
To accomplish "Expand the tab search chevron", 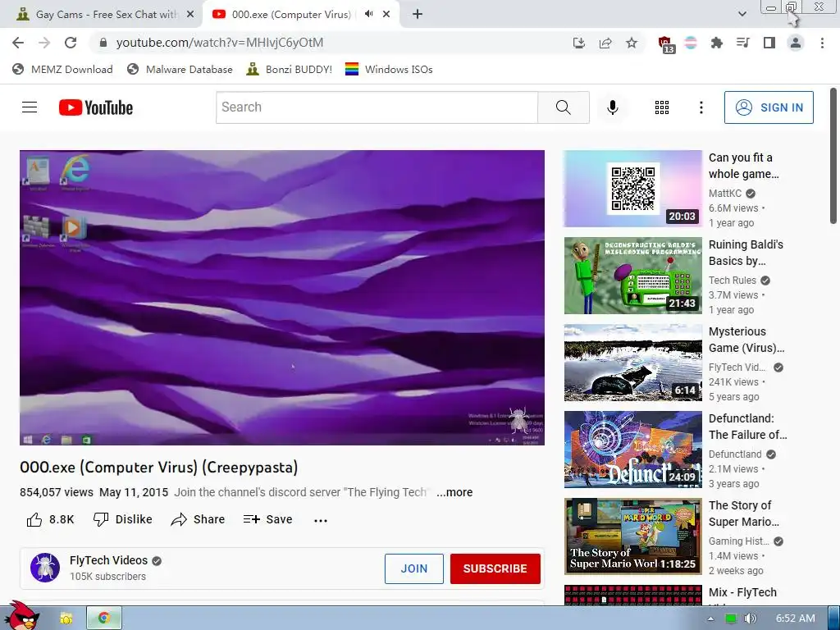I will pyautogui.click(x=742, y=14).
